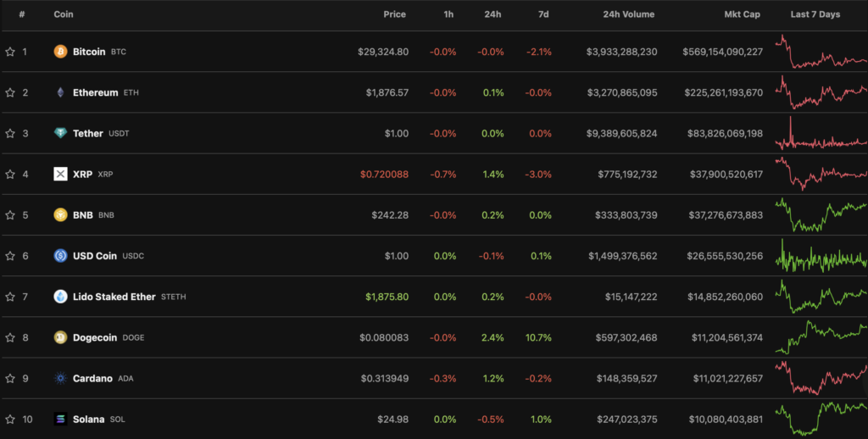Sort table by Price column header
868x439 pixels.
395,14
